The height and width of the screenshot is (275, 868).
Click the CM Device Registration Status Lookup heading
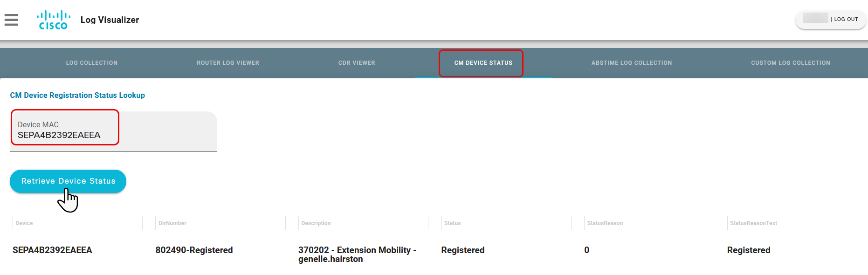coord(77,95)
